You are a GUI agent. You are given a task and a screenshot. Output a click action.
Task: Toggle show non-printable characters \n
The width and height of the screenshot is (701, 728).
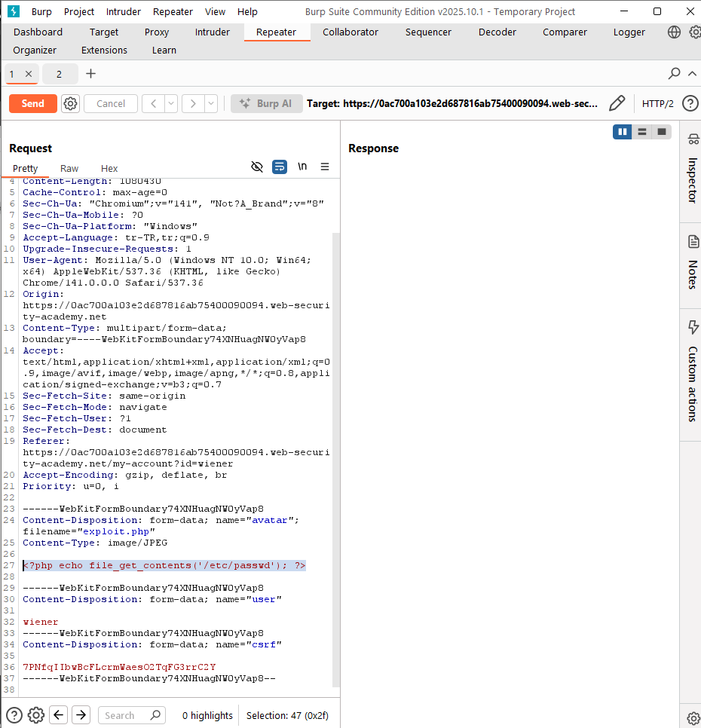302,167
